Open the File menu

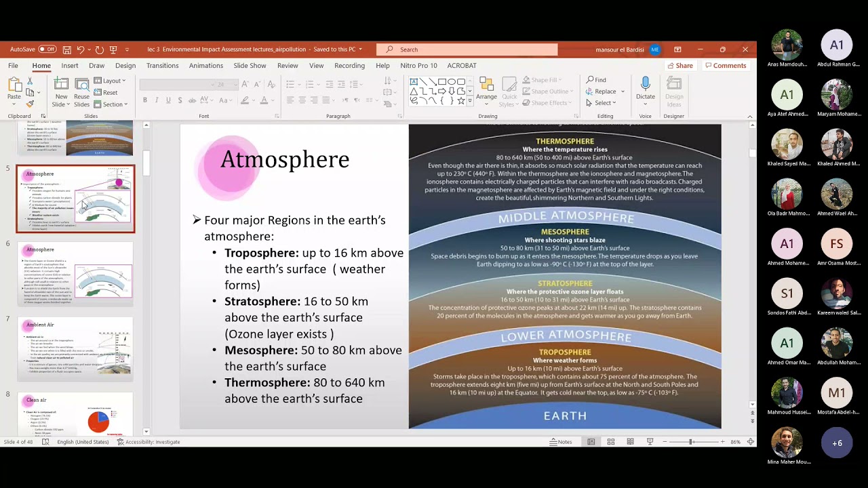(13, 66)
